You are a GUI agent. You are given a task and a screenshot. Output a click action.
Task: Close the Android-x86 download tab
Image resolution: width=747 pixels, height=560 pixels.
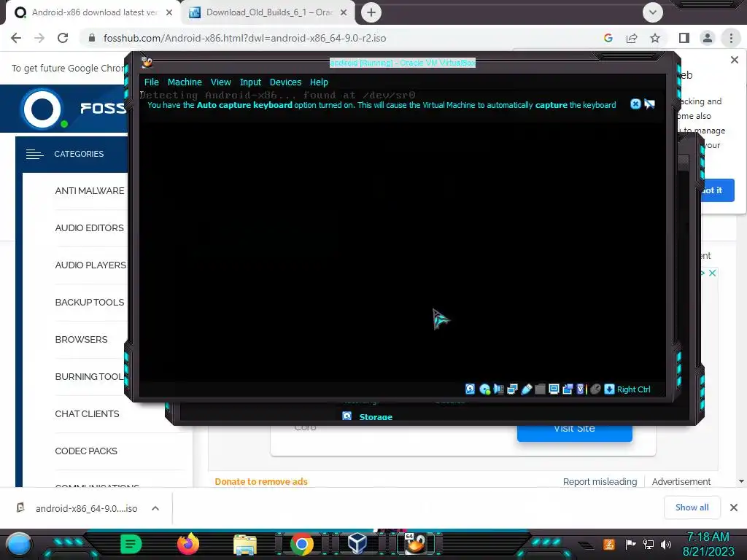tap(169, 12)
